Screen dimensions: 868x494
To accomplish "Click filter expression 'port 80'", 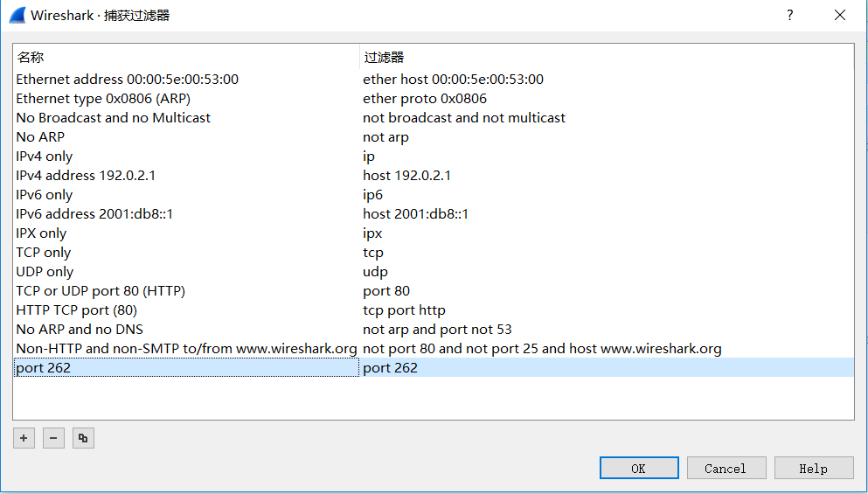I will (386, 291).
